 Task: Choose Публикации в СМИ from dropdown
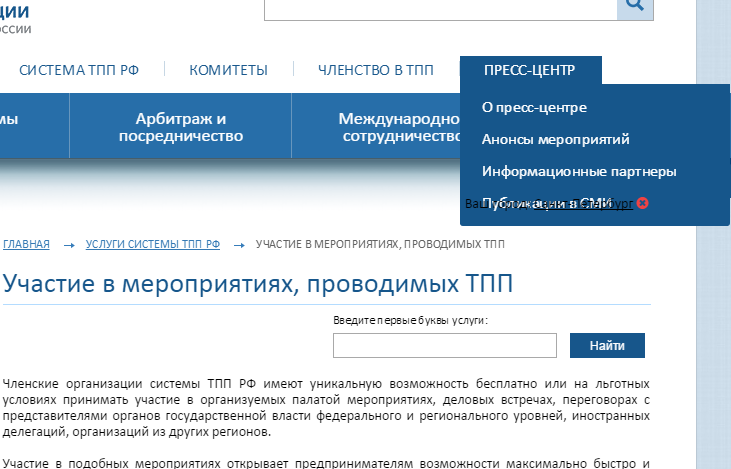pyautogui.click(x=547, y=203)
